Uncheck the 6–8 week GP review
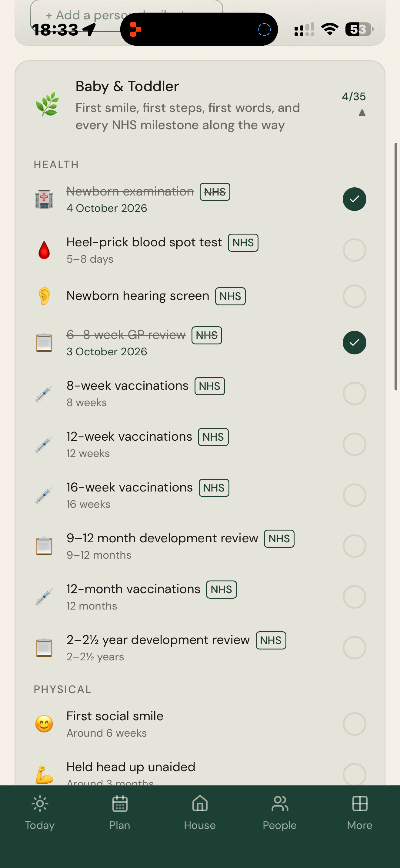The width and height of the screenshot is (400, 868). (355, 343)
